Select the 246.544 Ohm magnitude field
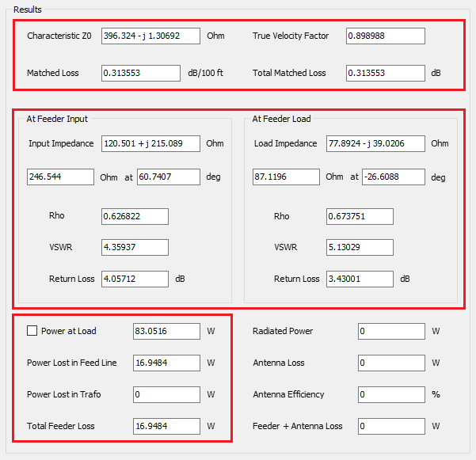Viewport: 476px width, 460px height. click(60, 177)
